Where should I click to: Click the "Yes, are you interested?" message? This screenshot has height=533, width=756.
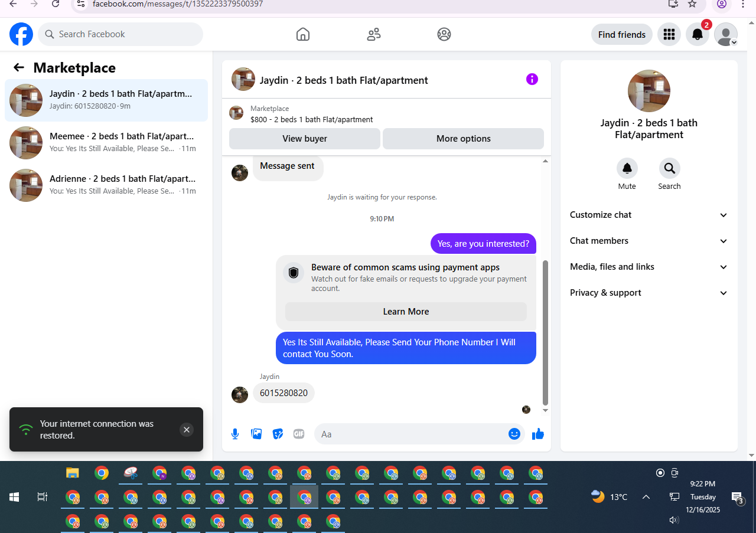point(484,244)
